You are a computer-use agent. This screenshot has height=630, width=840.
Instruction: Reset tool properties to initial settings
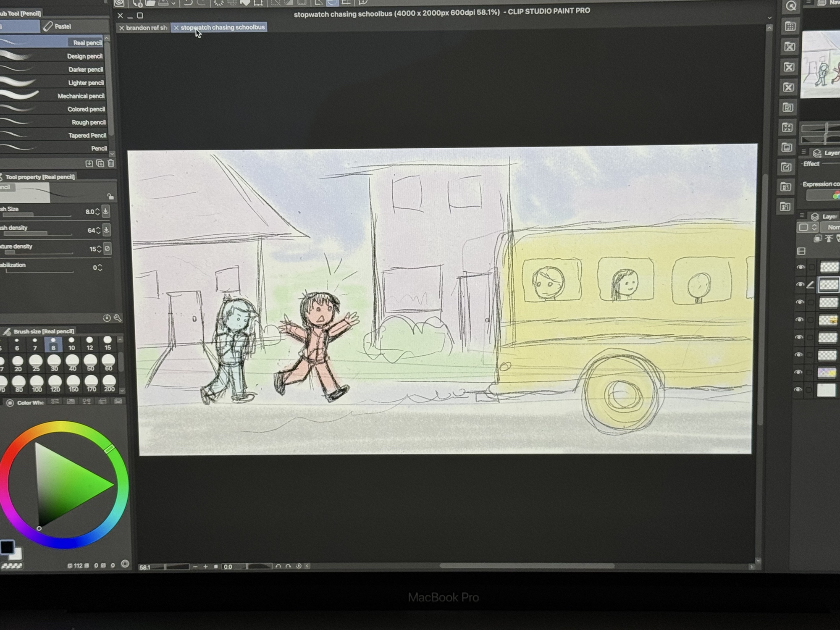(107, 318)
